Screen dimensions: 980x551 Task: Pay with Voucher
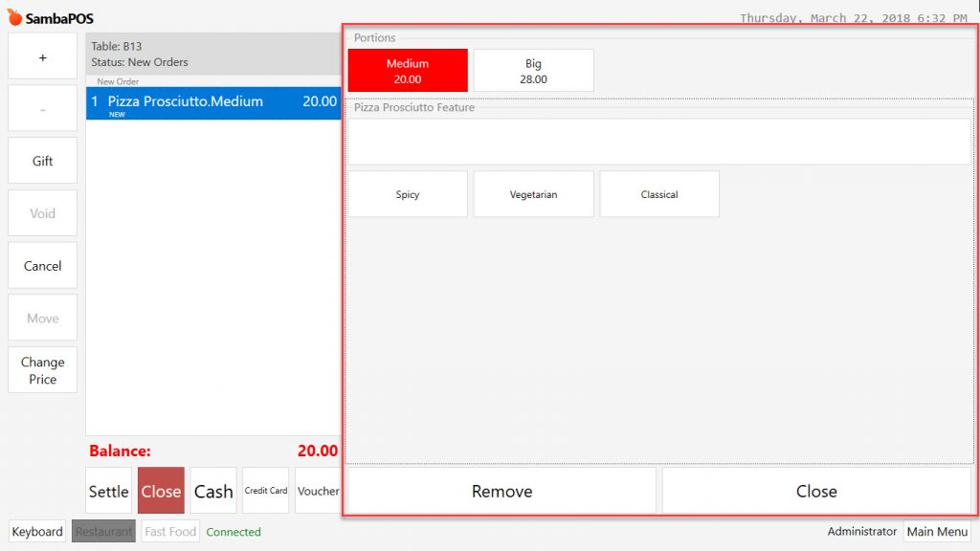click(x=318, y=491)
